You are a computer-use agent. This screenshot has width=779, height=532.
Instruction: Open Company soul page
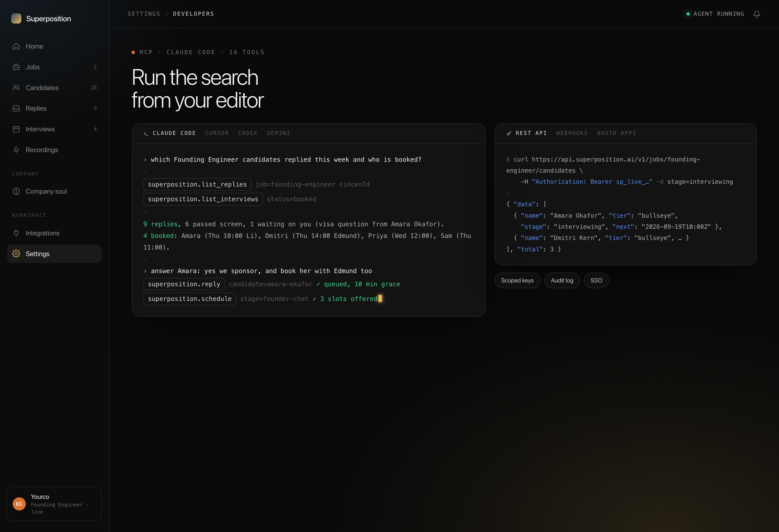[x=54, y=191]
